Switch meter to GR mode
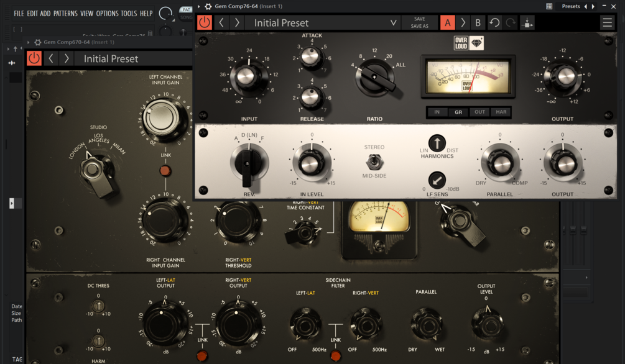Image resolution: width=625 pixels, height=364 pixels. coord(458,112)
